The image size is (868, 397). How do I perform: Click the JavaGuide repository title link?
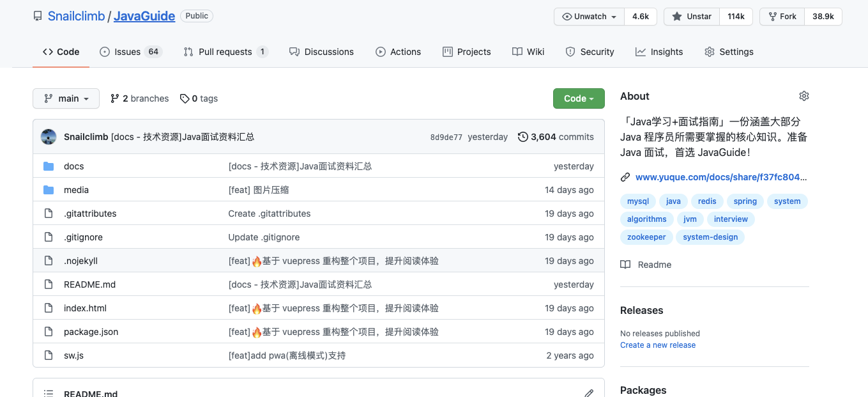coord(144,16)
